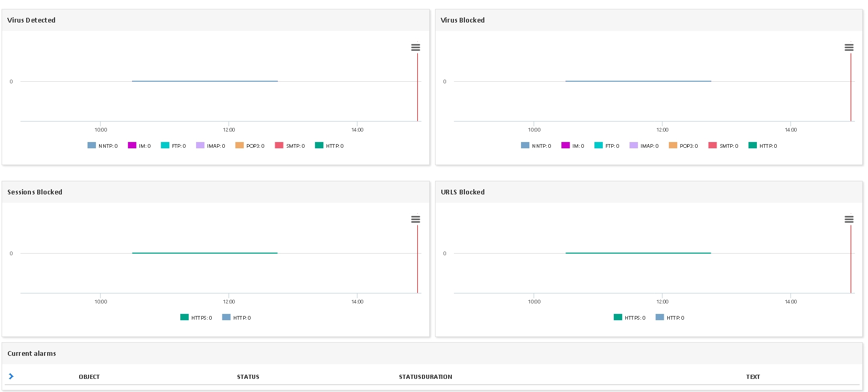Sort alarms by OBJECT column header
Image resolution: width=868 pixels, height=392 pixels.
[89, 377]
